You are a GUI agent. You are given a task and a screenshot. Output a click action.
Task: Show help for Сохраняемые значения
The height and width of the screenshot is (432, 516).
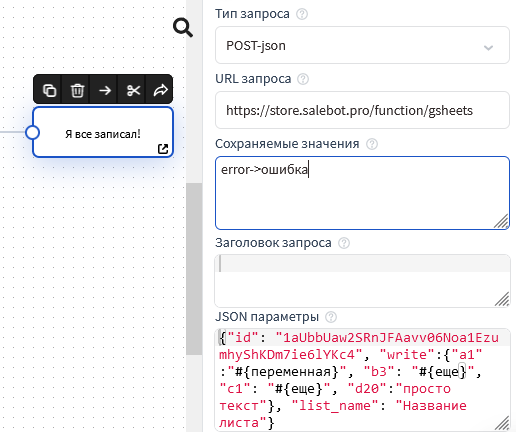pyautogui.click(x=372, y=144)
